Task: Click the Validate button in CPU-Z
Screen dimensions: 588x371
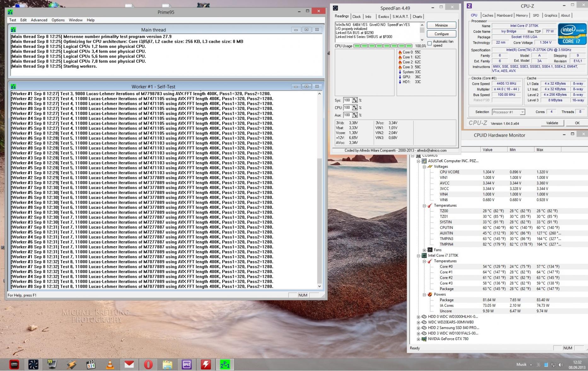Action: click(552, 123)
